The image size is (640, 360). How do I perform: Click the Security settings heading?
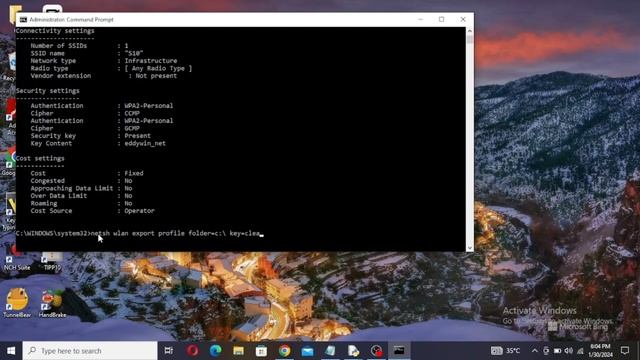point(48,91)
